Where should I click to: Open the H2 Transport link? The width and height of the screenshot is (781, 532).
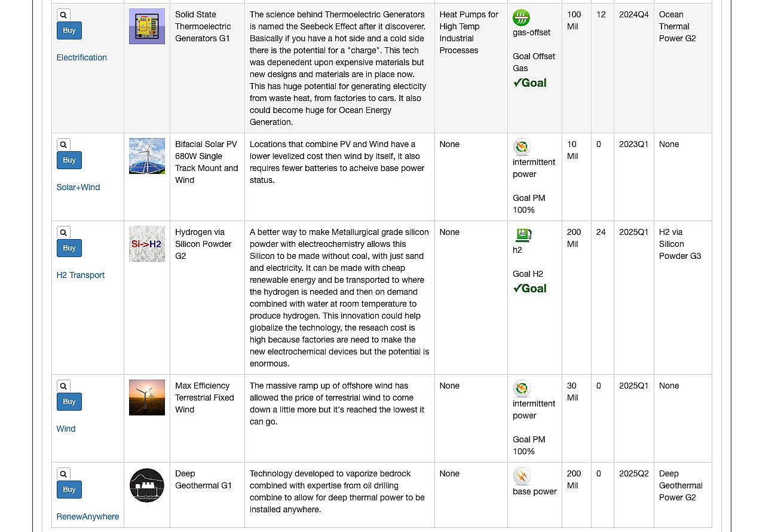point(80,275)
